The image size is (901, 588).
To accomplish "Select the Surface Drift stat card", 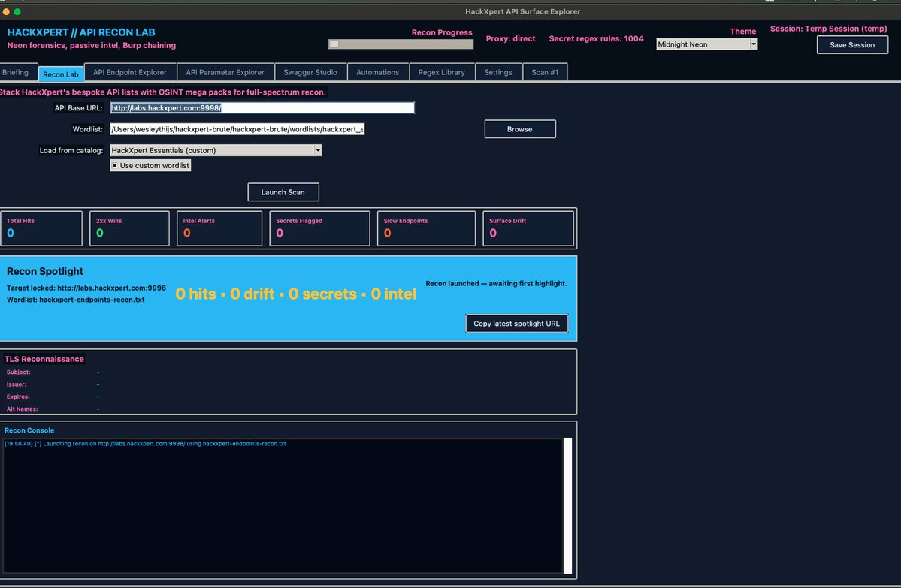I will point(528,228).
